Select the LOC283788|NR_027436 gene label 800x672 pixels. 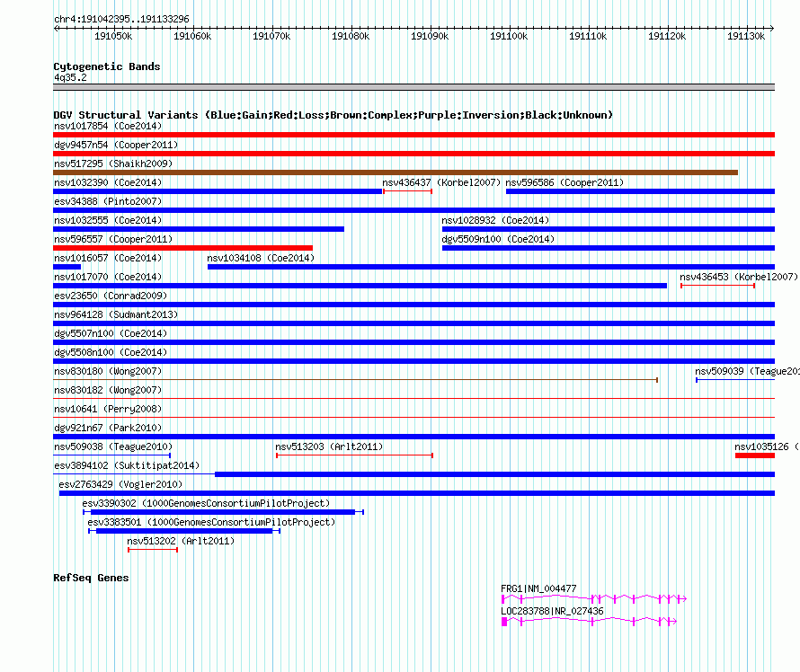pyautogui.click(x=552, y=611)
